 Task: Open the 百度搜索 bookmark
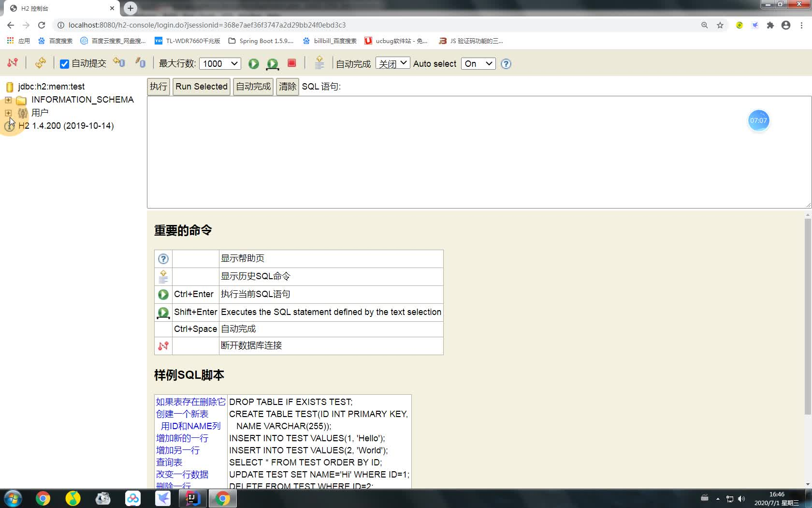pyautogui.click(x=55, y=41)
